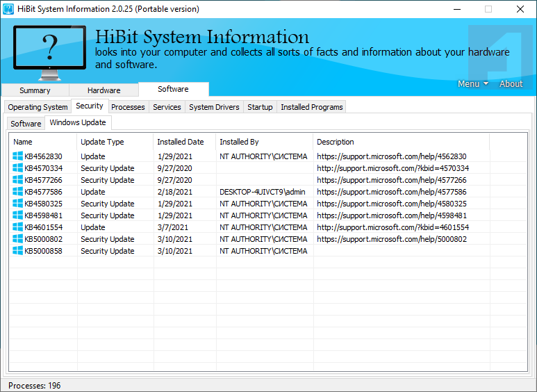The image size is (537, 392).
Task: Click the URL with kbid=4570334
Action: pos(393,168)
